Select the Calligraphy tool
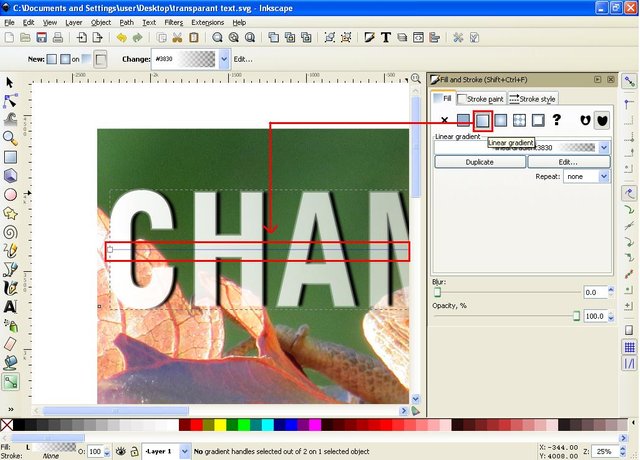Image resolution: width=640 pixels, height=460 pixels. 10,288
